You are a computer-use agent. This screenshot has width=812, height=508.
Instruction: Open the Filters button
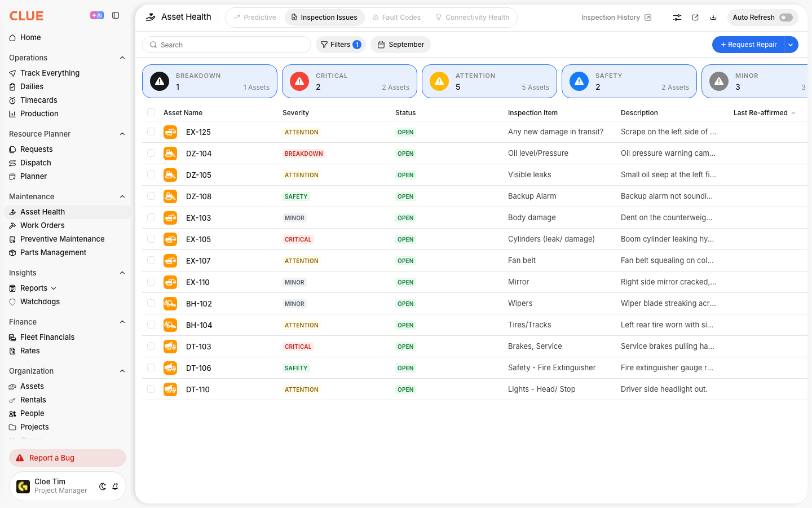(341, 45)
